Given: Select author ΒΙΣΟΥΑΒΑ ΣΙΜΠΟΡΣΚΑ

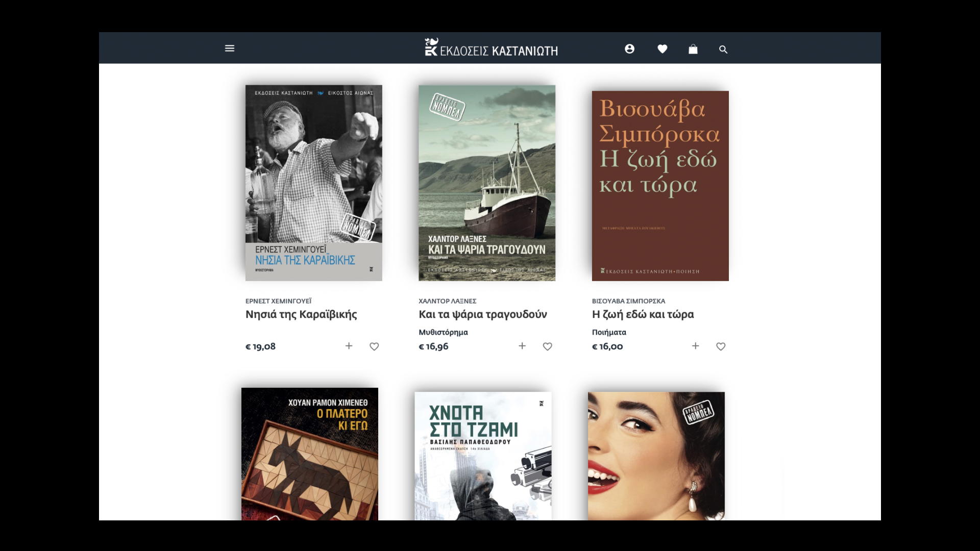Looking at the screenshot, I should (x=629, y=301).
